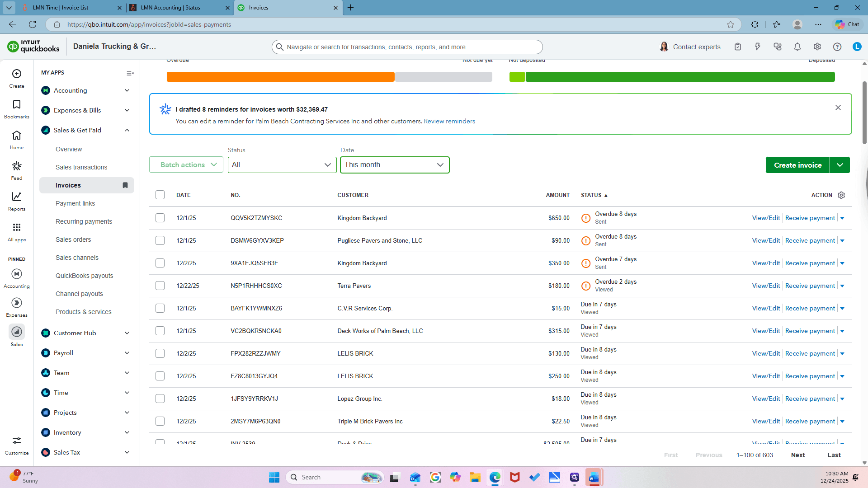Open the user profile avatar L

(x=857, y=47)
